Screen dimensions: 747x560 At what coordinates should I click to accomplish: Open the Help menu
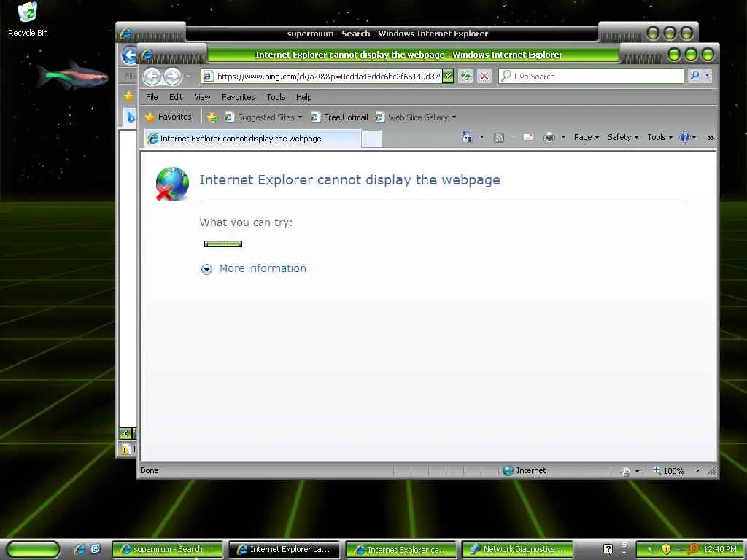pos(303,97)
